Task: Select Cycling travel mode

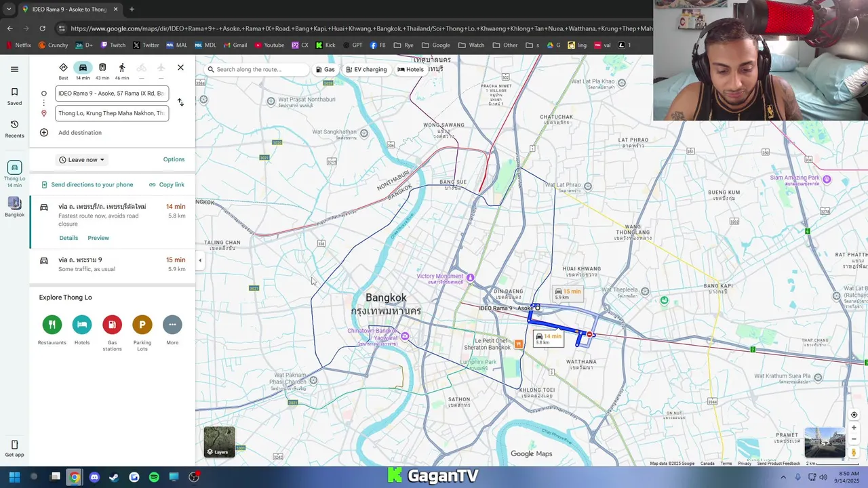Action: [x=141, y=70]
